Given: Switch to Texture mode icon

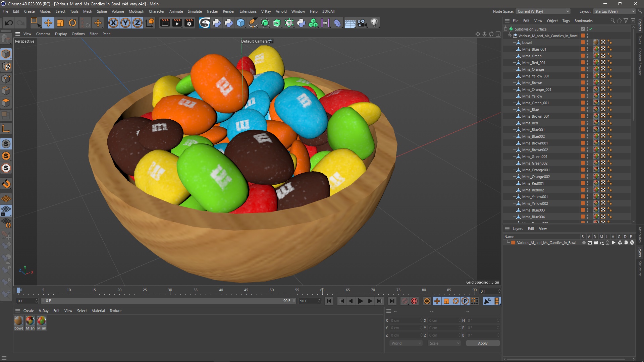Looking at the screenshot, I should coord(6,66).
